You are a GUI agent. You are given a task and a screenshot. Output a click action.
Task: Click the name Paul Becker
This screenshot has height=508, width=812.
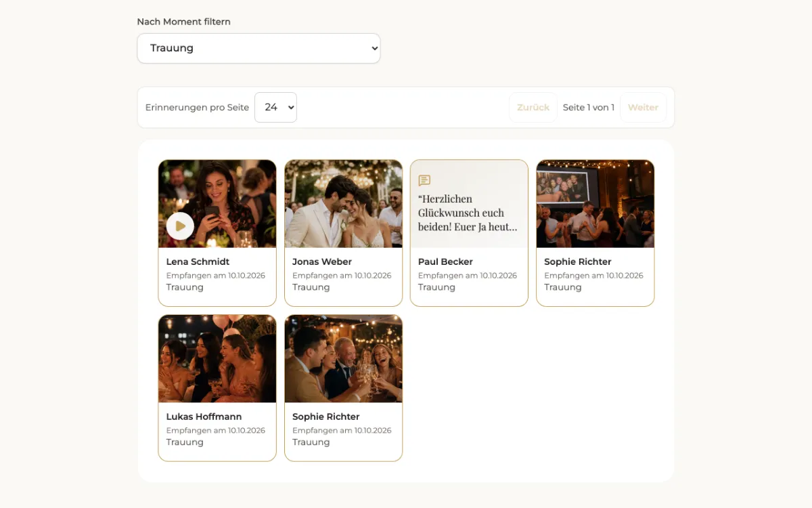point(445,261)
